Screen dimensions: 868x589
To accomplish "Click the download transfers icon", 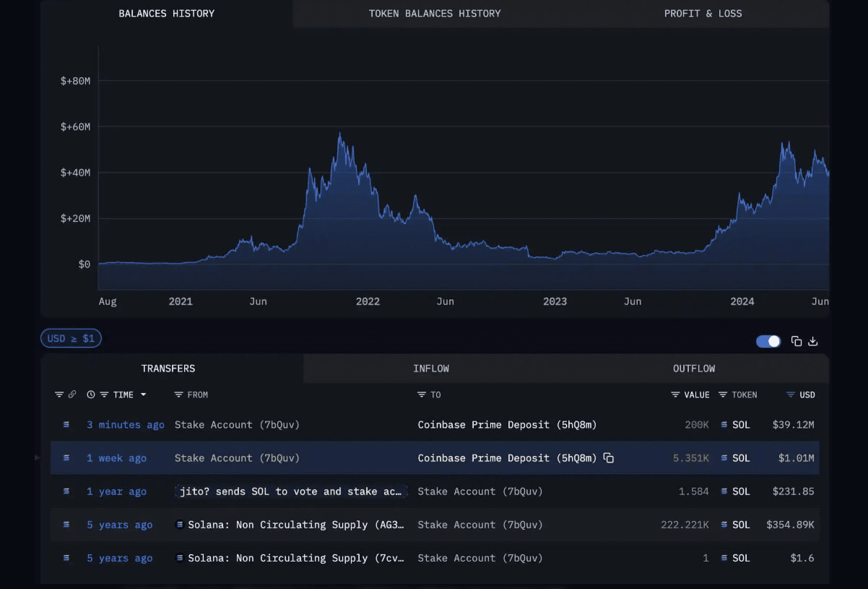I will (x=812, y=341).
